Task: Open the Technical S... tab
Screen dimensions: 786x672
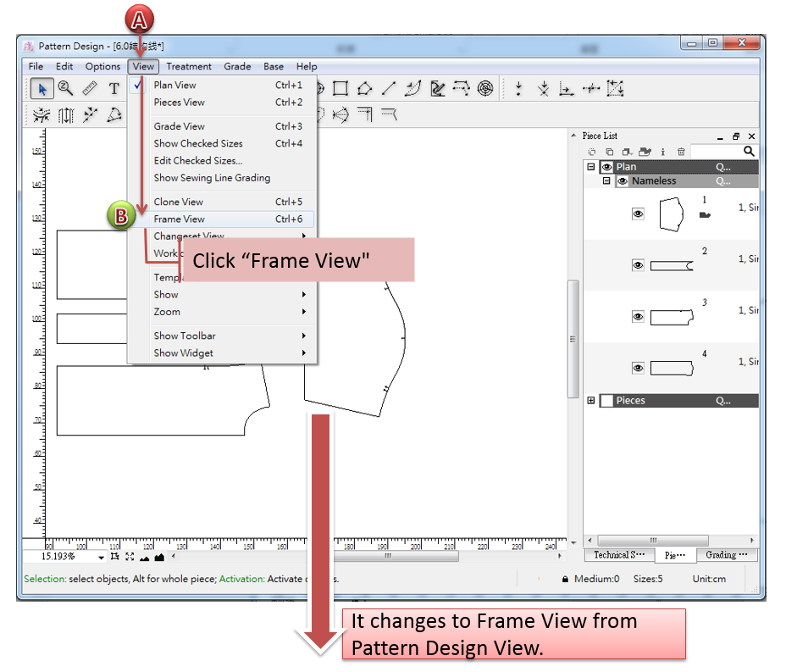Action: (619, 555)
